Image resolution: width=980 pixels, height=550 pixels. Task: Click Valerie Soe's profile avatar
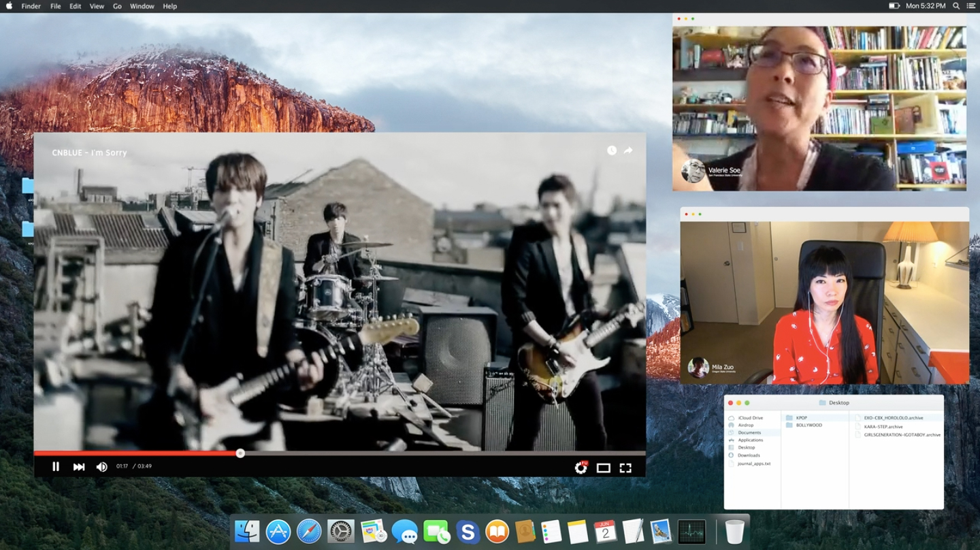click(693, 171)
